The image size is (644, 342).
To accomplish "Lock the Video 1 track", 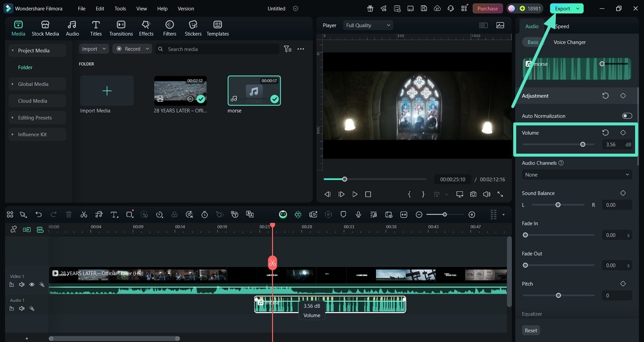I will click(x=11, y=285).
